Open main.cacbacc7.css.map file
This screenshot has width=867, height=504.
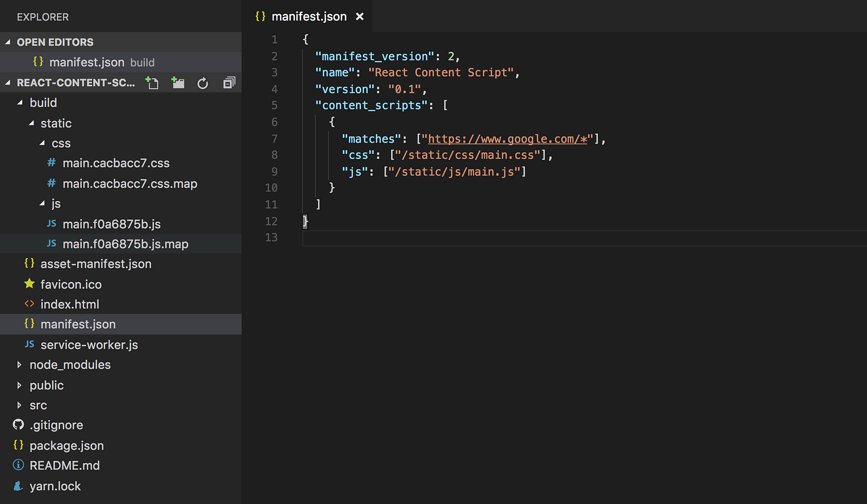click(x=130, y=184)
